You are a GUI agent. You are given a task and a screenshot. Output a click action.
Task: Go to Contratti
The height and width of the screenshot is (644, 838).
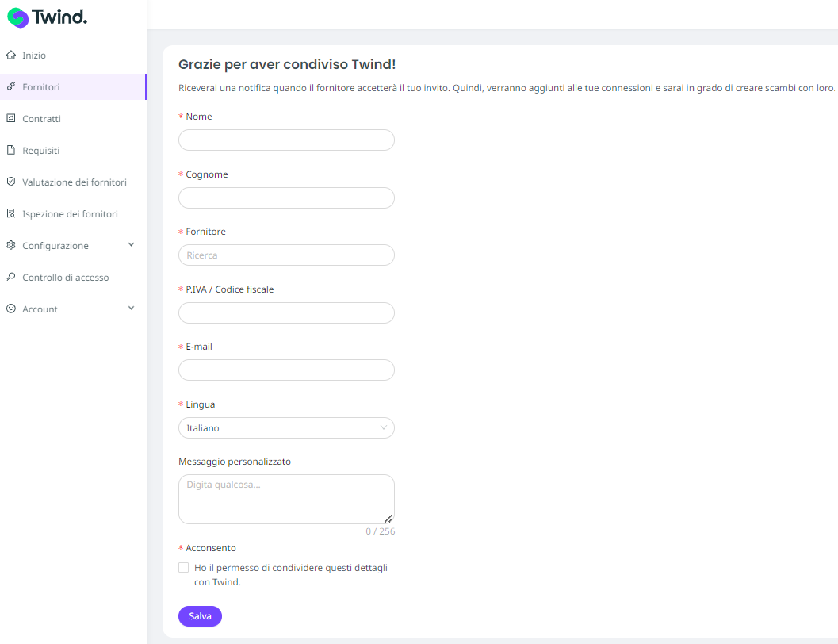point(73,119)
